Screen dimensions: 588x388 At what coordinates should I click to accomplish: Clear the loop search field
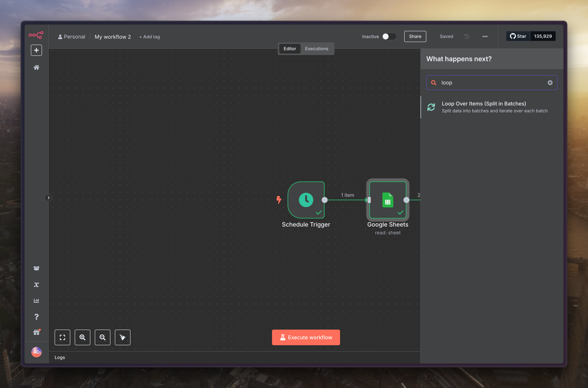pos(550,83)
